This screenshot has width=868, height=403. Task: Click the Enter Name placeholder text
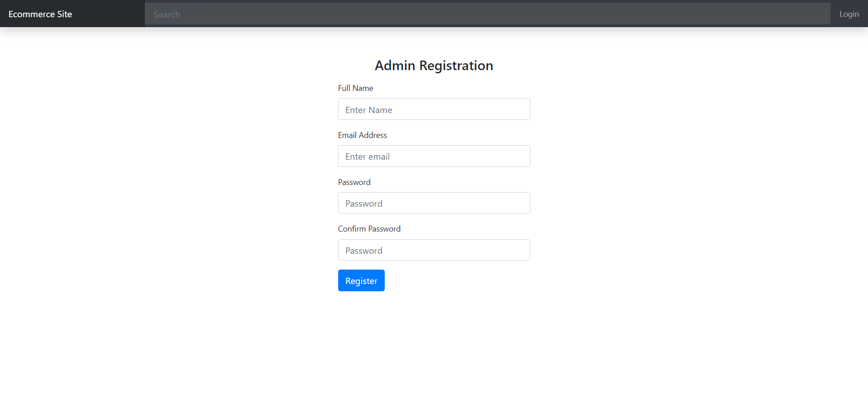(x=368, y=109)
